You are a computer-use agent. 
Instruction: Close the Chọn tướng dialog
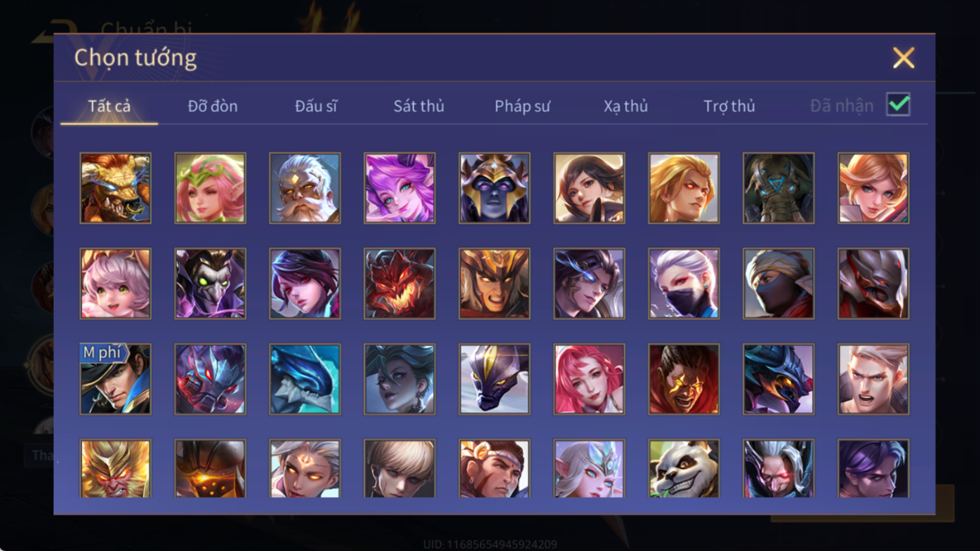[x=903, y=58]
